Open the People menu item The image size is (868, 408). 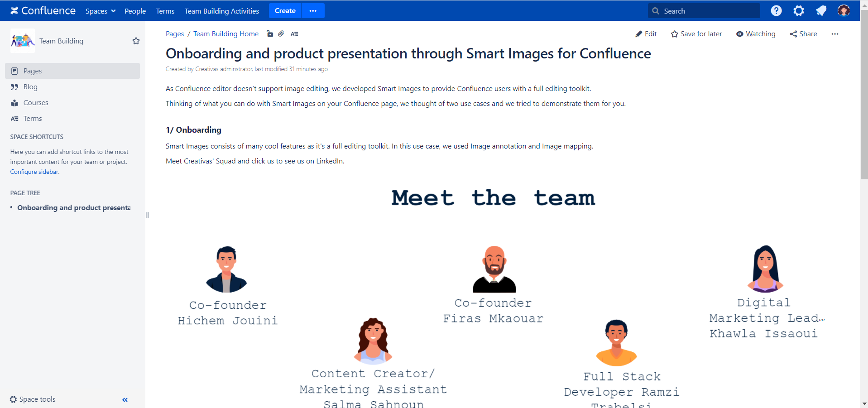point(135,11)
